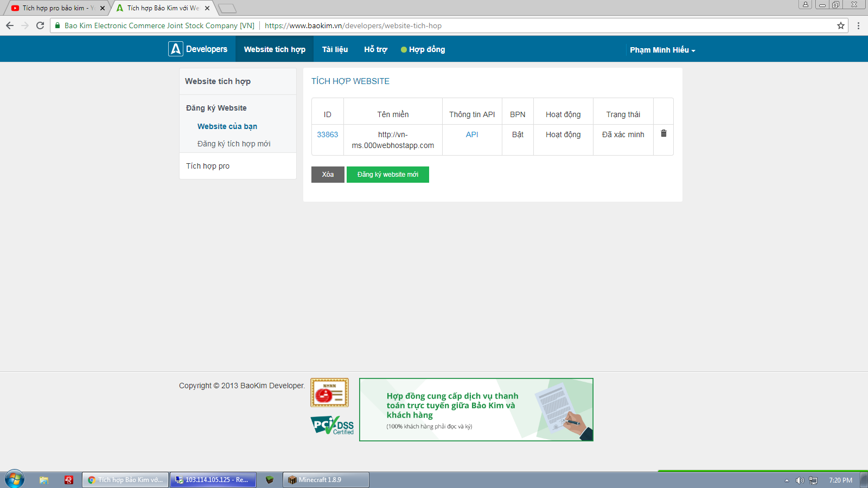Select Website của bạn in sidebar
The height and width of the screenshot is (488, 868).
[x=227, y=126]
